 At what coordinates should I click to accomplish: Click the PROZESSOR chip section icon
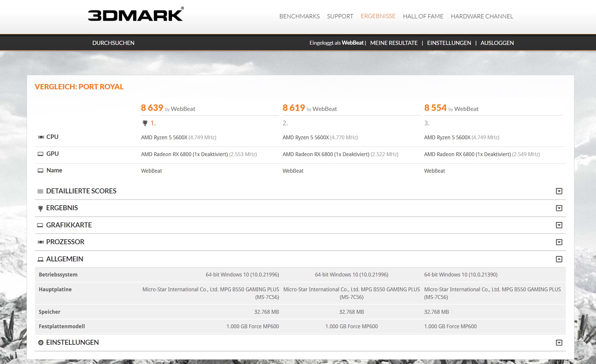coord(41,242)
